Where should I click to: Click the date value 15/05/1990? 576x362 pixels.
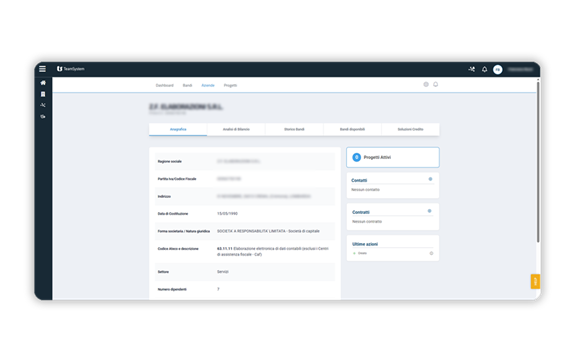(x=227, y=214)
